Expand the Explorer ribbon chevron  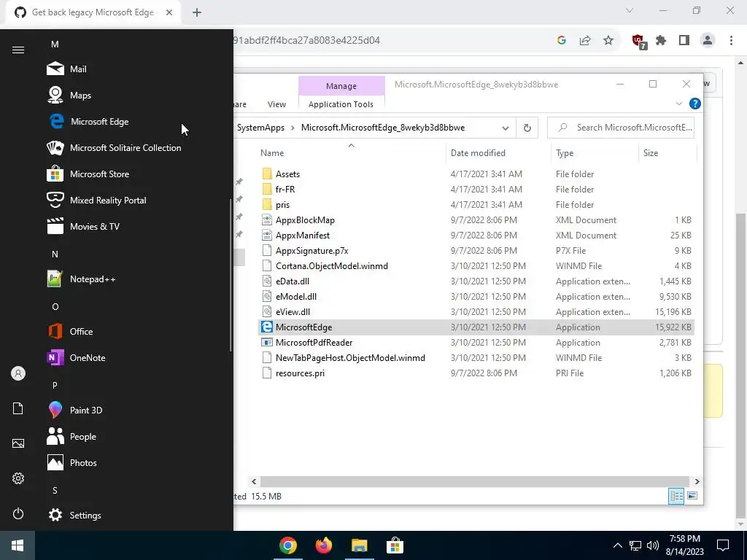pyautogui.click(x=679, y=104)
